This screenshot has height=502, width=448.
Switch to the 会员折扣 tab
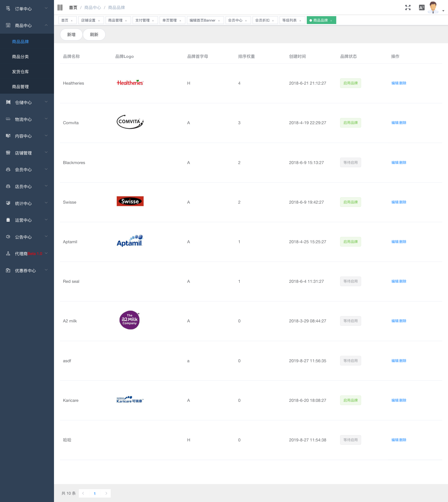[x=262, y=20]
